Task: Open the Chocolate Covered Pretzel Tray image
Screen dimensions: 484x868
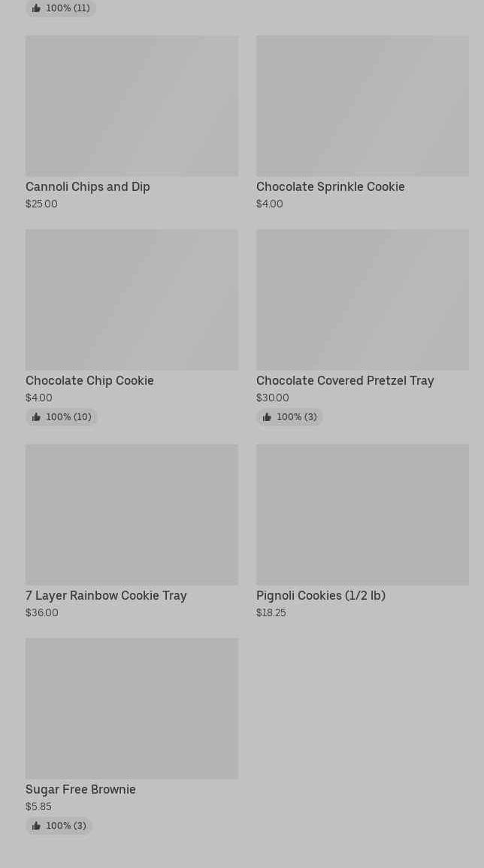Action: [x=362, y=300]
